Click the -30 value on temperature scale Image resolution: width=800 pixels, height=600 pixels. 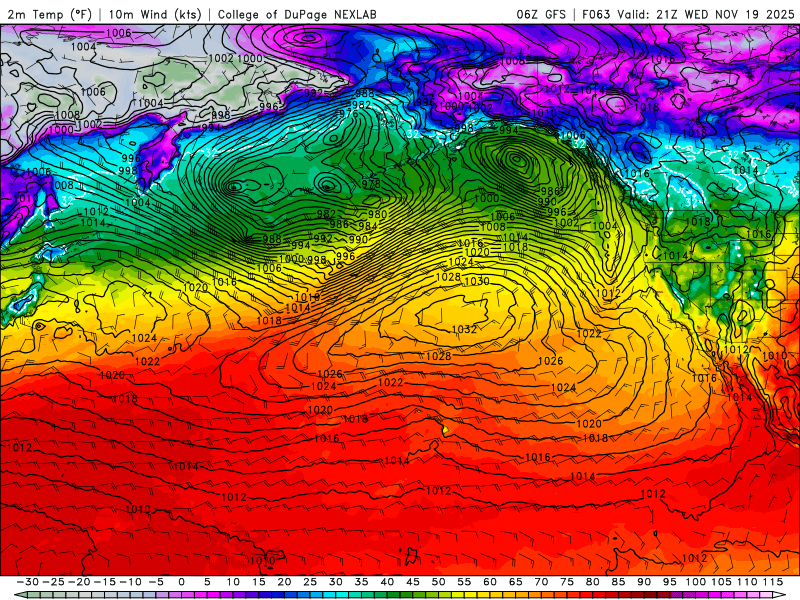coord(28,582)
